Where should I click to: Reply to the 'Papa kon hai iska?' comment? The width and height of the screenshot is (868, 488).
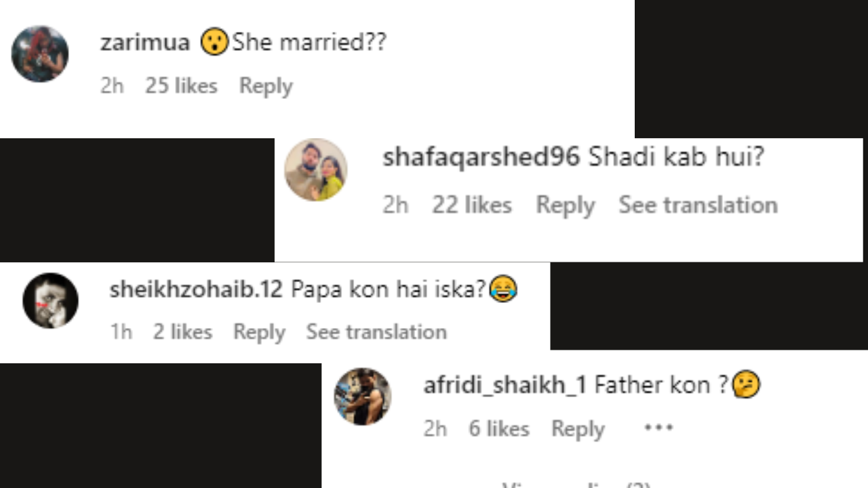tap(259, 332)
